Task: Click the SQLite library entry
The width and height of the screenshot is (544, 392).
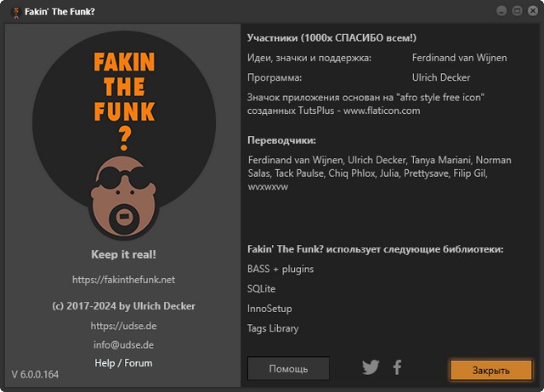Action: click(x=262, y=289)
